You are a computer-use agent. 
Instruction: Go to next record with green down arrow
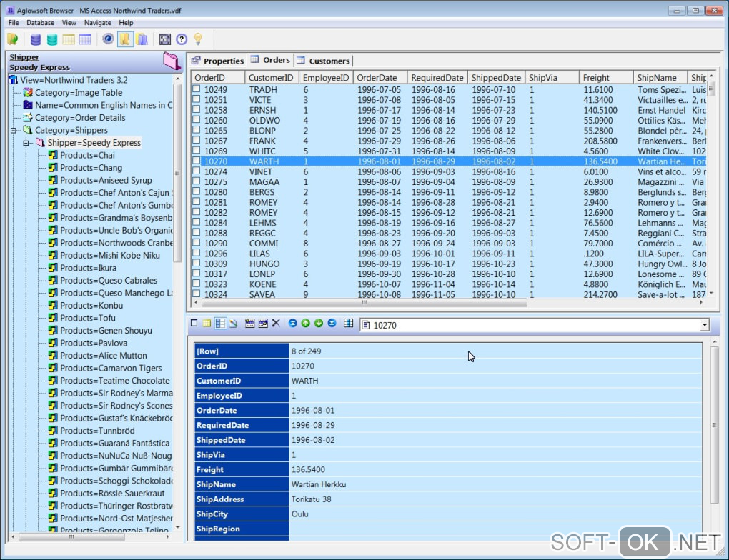tap(319, 324)
